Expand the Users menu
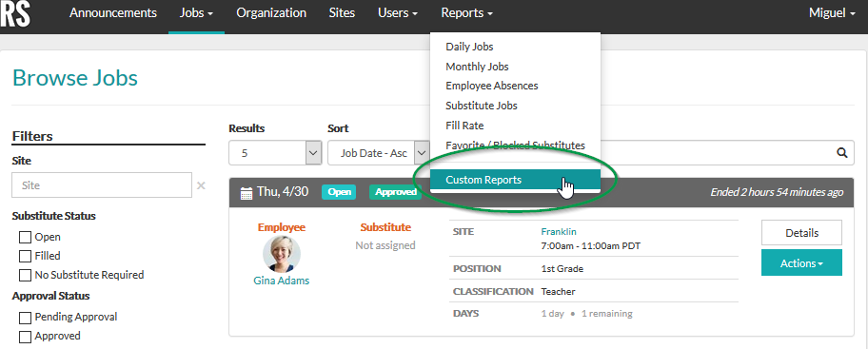Screen dimensions: 868x349 point(398,12)
